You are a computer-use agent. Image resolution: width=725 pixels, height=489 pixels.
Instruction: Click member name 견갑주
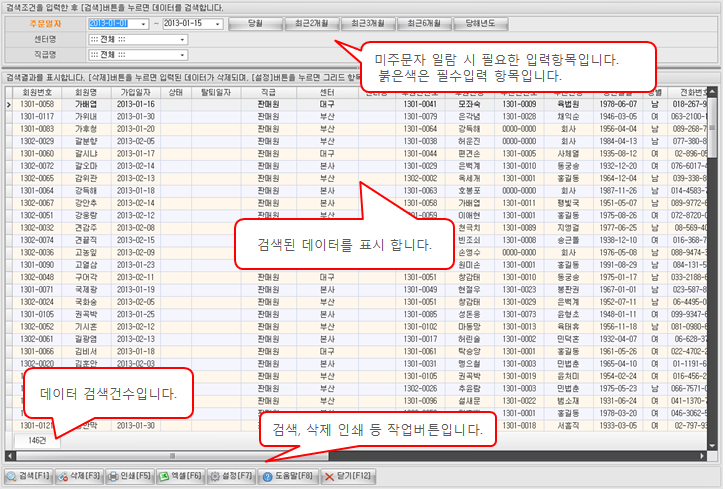coord(86,228)
